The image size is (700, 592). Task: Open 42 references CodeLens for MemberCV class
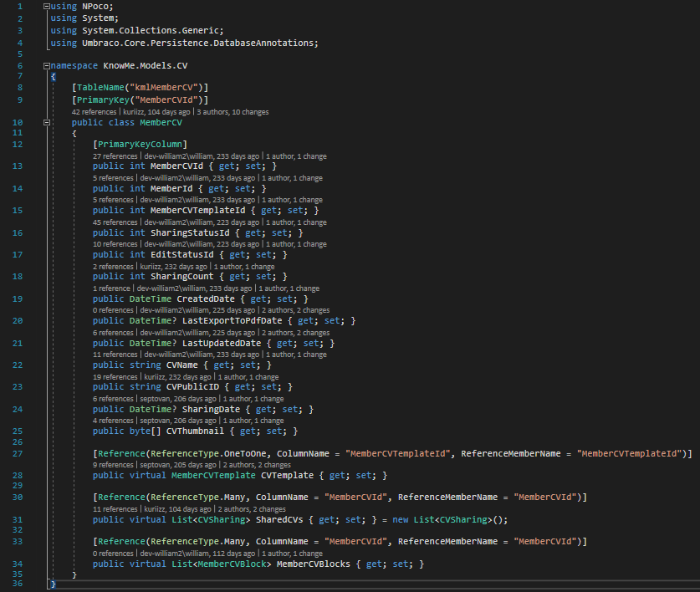pos(94,112)
